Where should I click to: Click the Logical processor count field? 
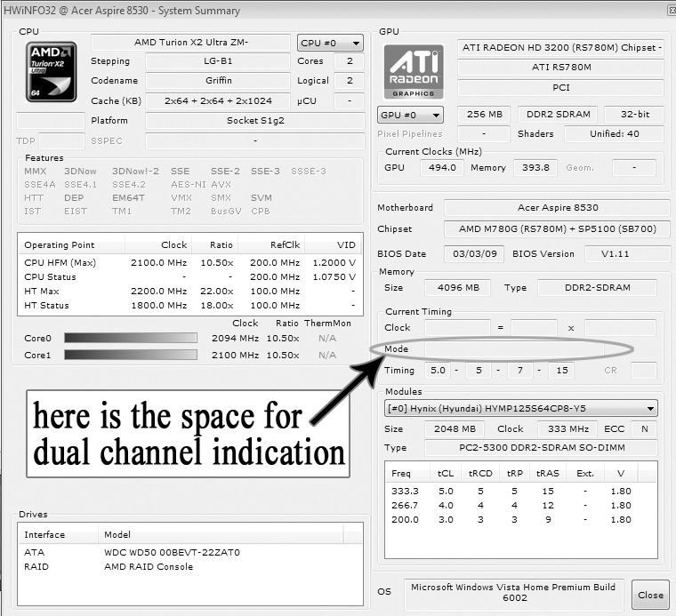350,81
